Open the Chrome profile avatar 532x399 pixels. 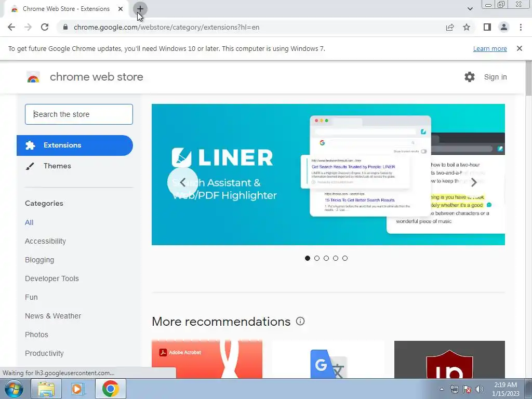coord(504,27)
